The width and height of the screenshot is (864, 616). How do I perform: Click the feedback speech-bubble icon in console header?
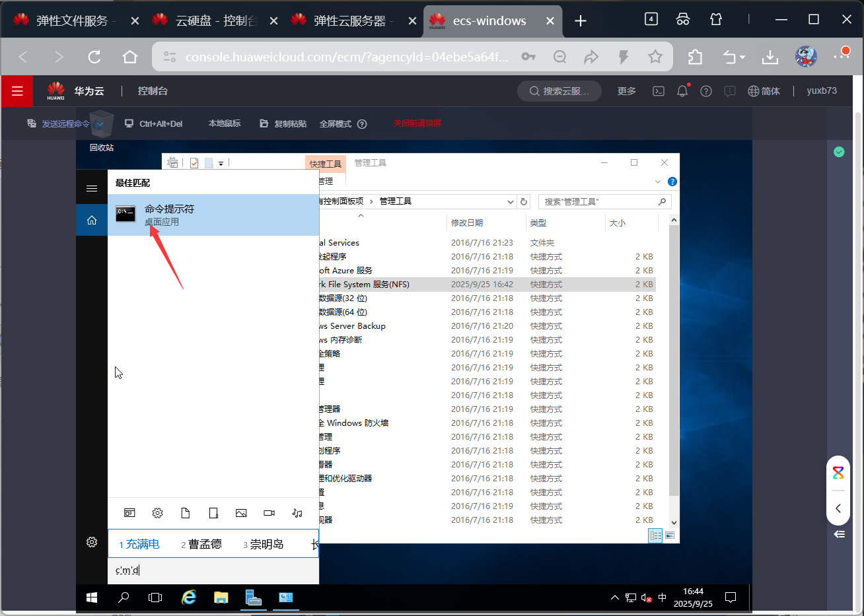click(730, 91)
